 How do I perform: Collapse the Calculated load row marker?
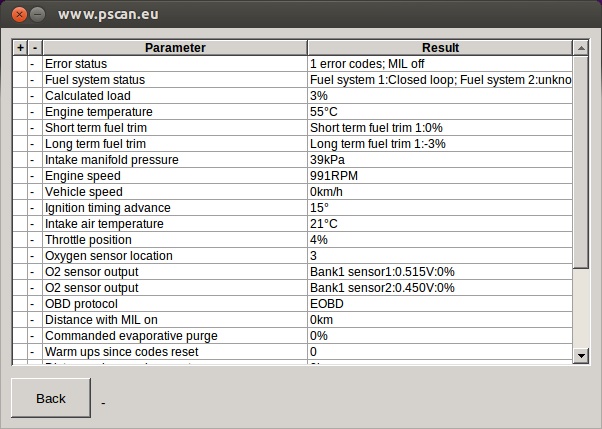click(35, 96)
